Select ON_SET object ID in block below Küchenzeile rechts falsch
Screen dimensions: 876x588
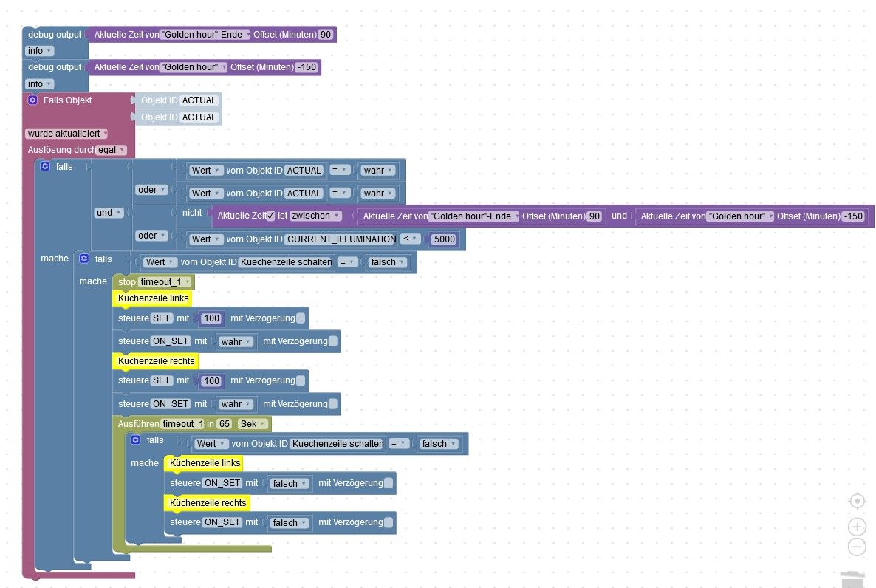222,522
